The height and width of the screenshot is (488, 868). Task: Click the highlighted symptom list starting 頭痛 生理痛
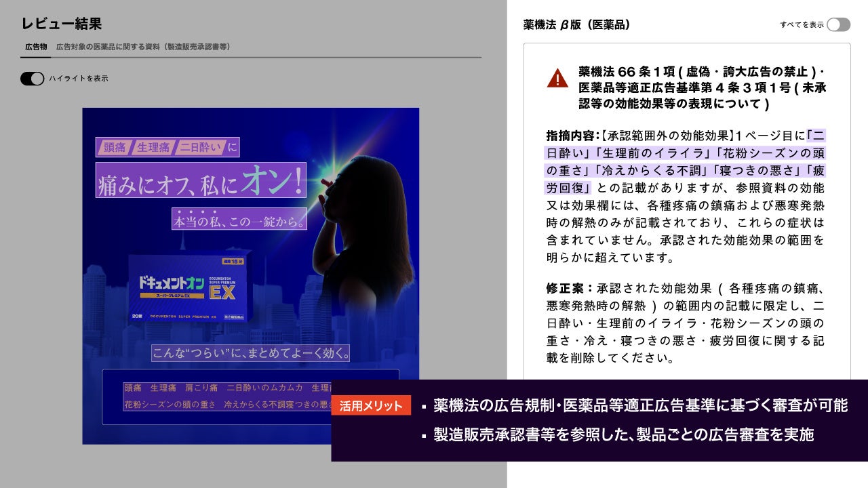point(227,388)
